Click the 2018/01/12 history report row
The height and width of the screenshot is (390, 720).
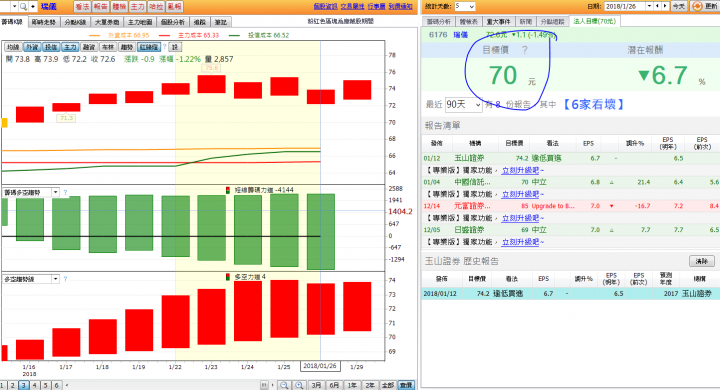571,293
